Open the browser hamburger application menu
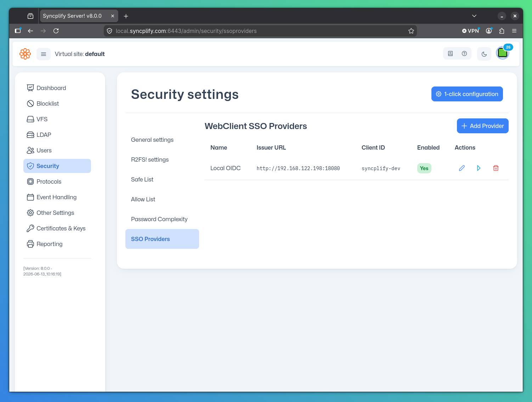532x402 pixels. (514, 31)
